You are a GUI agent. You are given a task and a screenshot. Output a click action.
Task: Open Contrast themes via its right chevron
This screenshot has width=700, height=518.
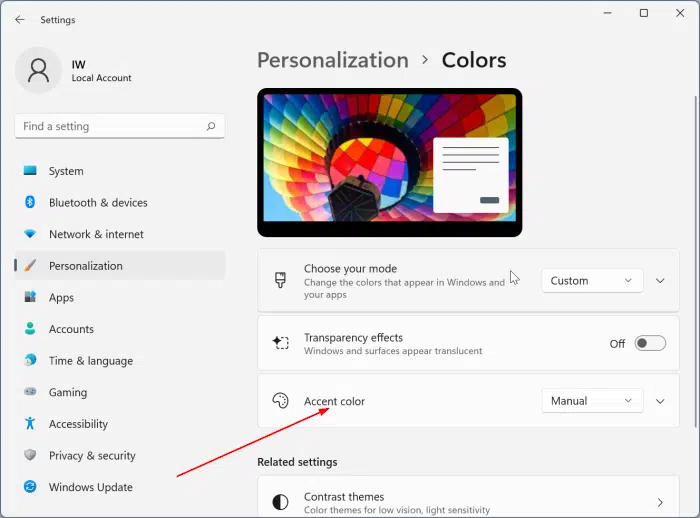660,502
